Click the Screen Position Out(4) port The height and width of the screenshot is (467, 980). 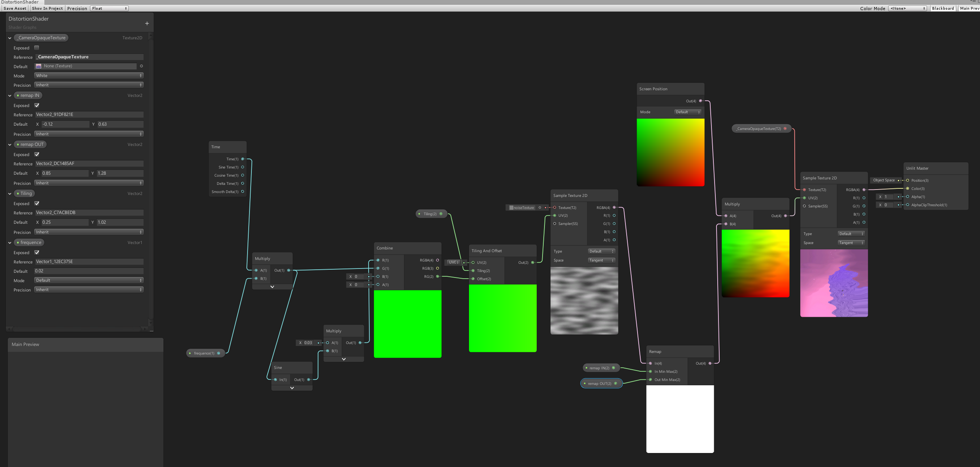[700, 101]
